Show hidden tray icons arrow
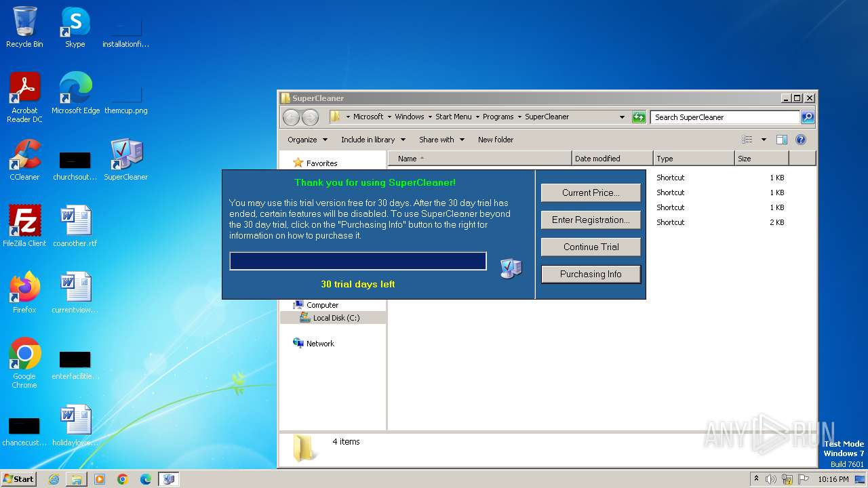868x488 pixels. pos(756,479)
